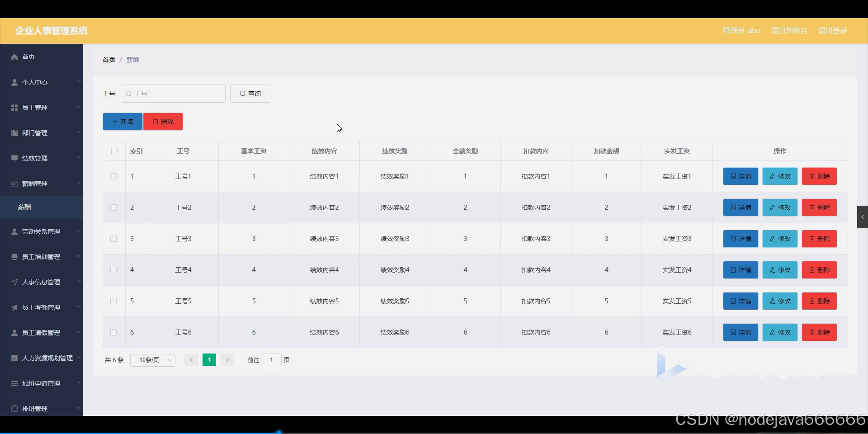Click the side panel collapse arrow at right edge
868x434 pixels.
pyautogui.click(x=863, y=217)
